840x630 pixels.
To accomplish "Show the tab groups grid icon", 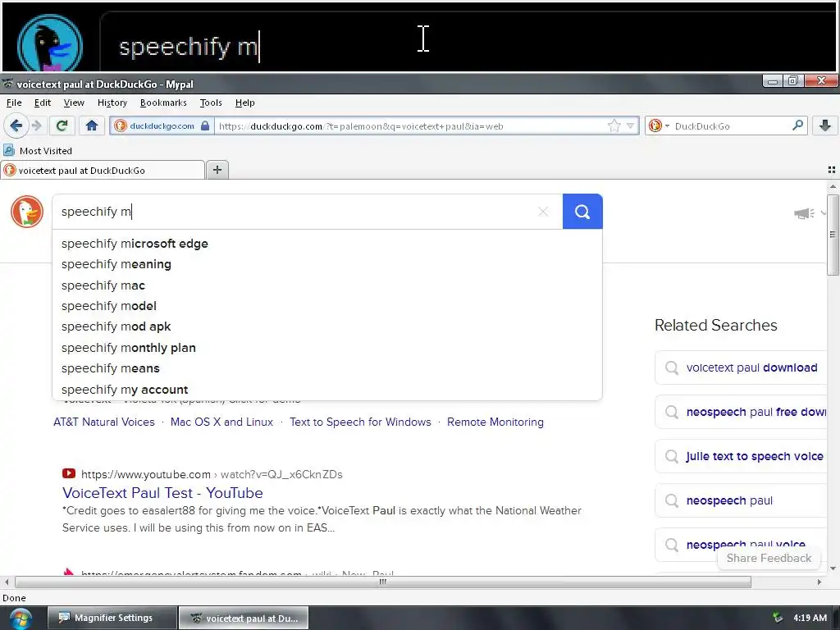I will click(x=832, y=170).
